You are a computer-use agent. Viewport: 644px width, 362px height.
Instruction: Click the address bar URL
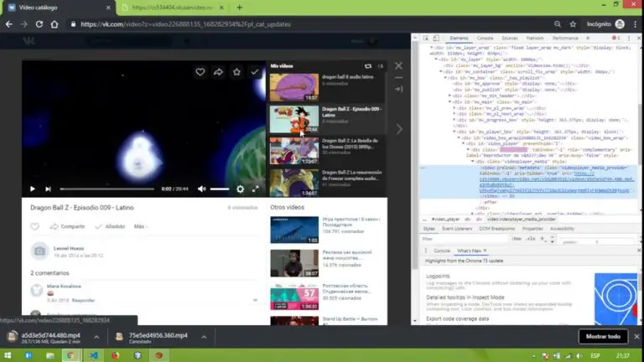[185, 24]
